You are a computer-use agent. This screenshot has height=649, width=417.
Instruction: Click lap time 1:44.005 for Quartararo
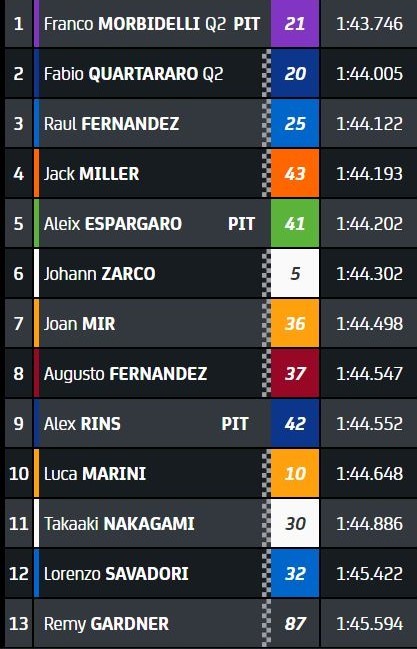(x=369, y=74)
